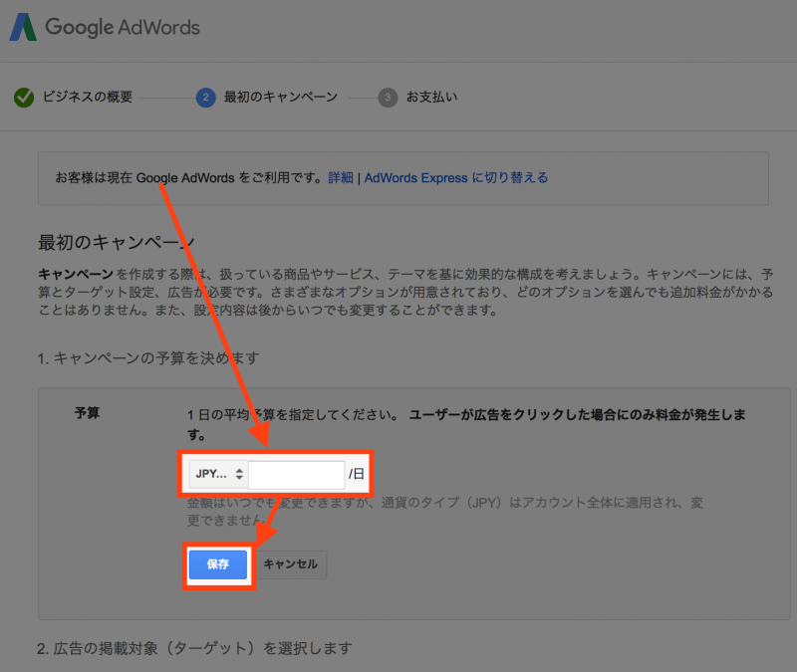This screenshot has height=672, width=797.
Task: Click the blue 保存 button
Action: 217,564
